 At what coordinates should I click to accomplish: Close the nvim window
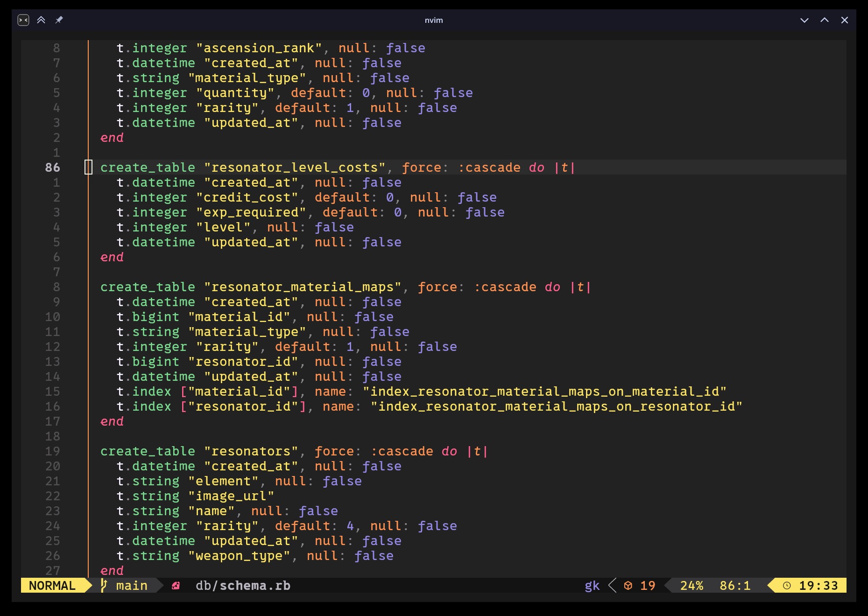844,20
